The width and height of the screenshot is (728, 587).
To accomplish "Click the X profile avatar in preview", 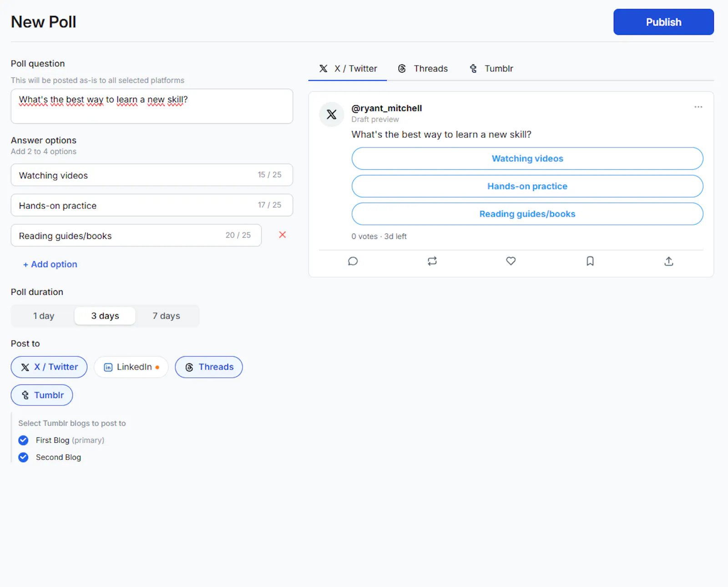I will [332, 114].
